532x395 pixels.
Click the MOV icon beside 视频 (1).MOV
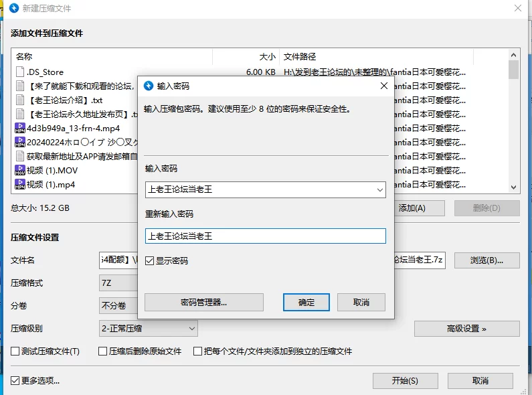(x=20, y=170)
